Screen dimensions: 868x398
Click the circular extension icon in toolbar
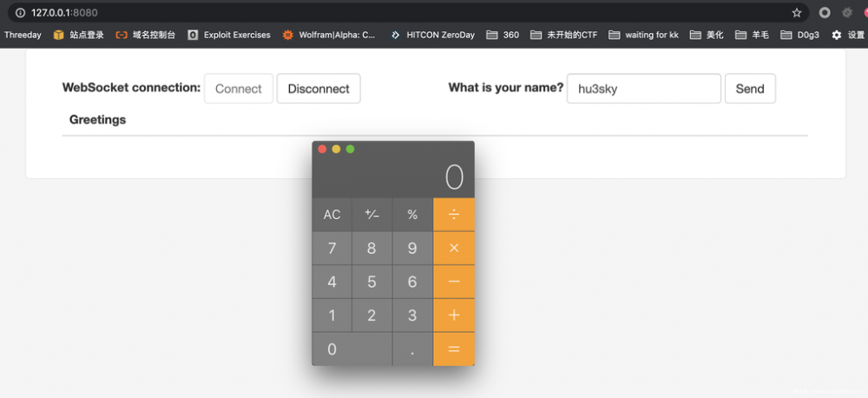825,13
